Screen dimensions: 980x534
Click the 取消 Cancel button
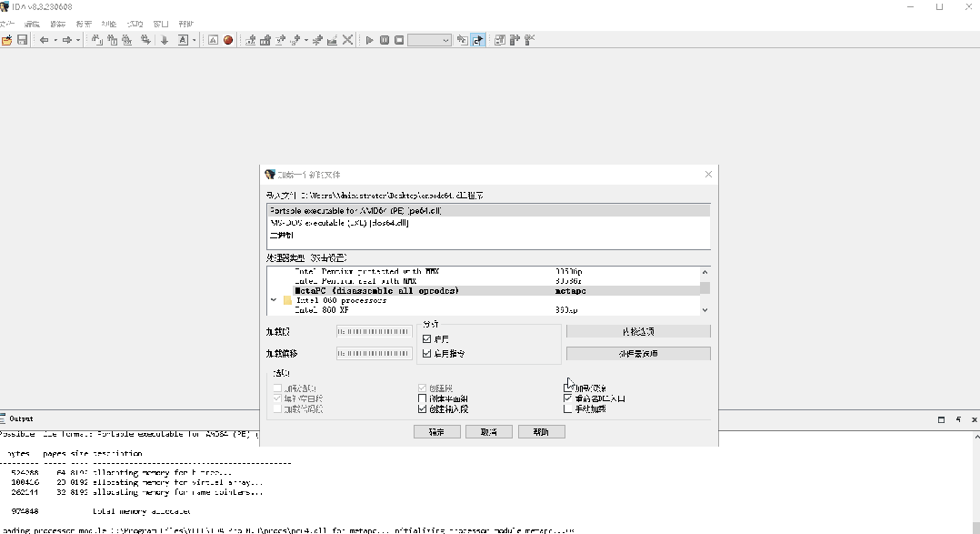click(489, 432)
